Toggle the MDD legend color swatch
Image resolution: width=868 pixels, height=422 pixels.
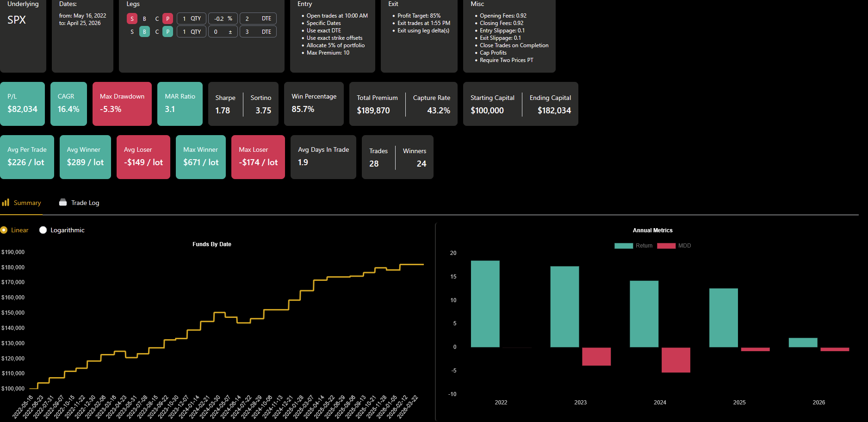(x=666, y=246)
